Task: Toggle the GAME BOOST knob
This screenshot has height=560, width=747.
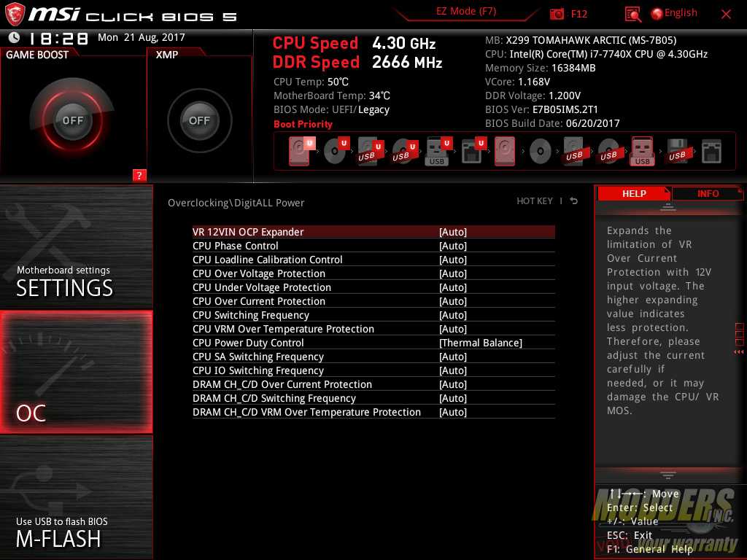Action: click(72, 120)
